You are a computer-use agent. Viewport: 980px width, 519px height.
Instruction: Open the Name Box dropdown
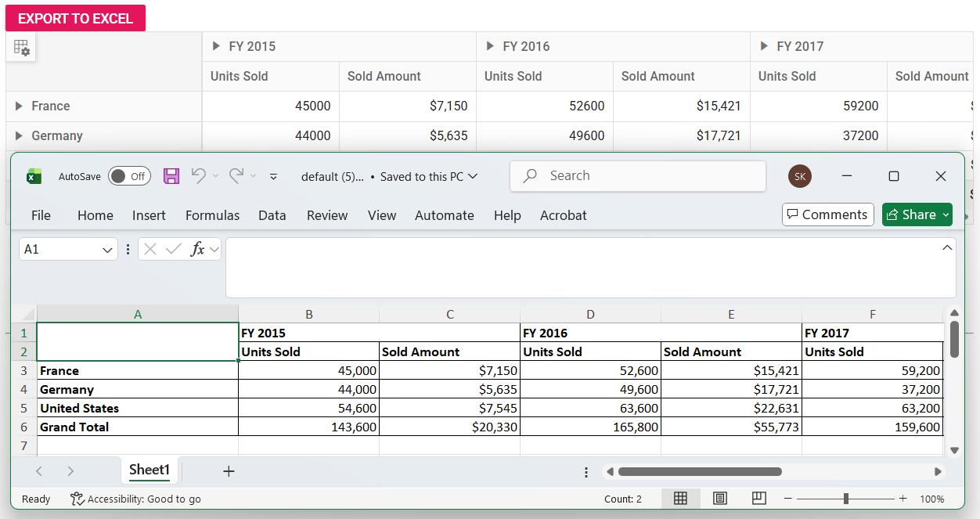coord(106,249)
